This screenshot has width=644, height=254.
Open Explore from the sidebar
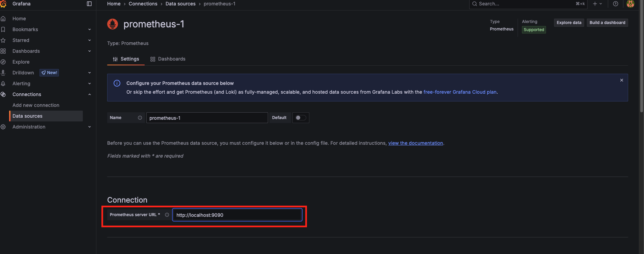21,62
